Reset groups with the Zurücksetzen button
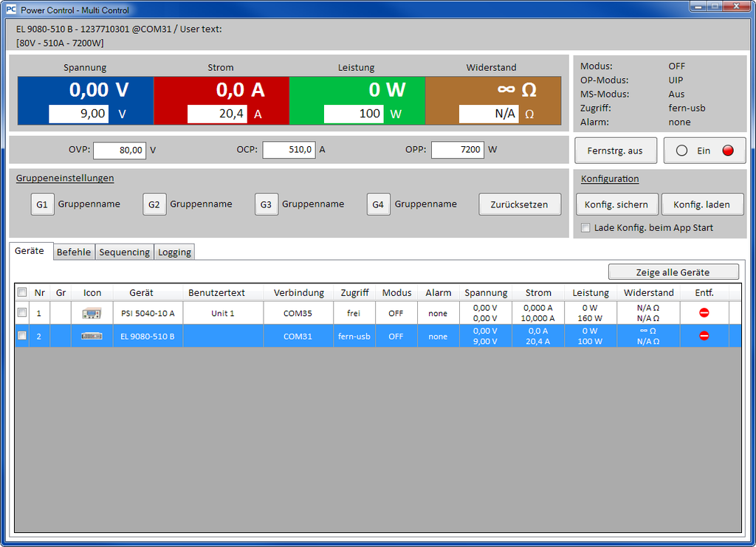756x547 pixels. [x=520, y=204]
